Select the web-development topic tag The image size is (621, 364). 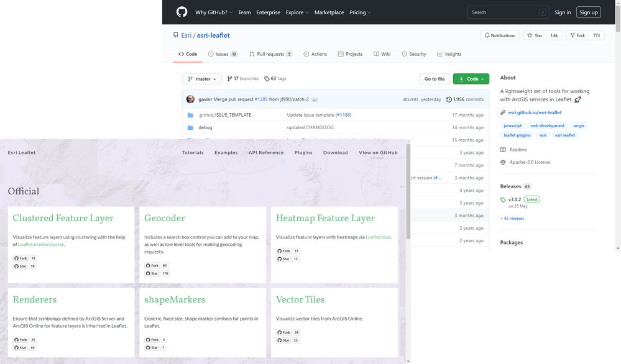point(547,125)
